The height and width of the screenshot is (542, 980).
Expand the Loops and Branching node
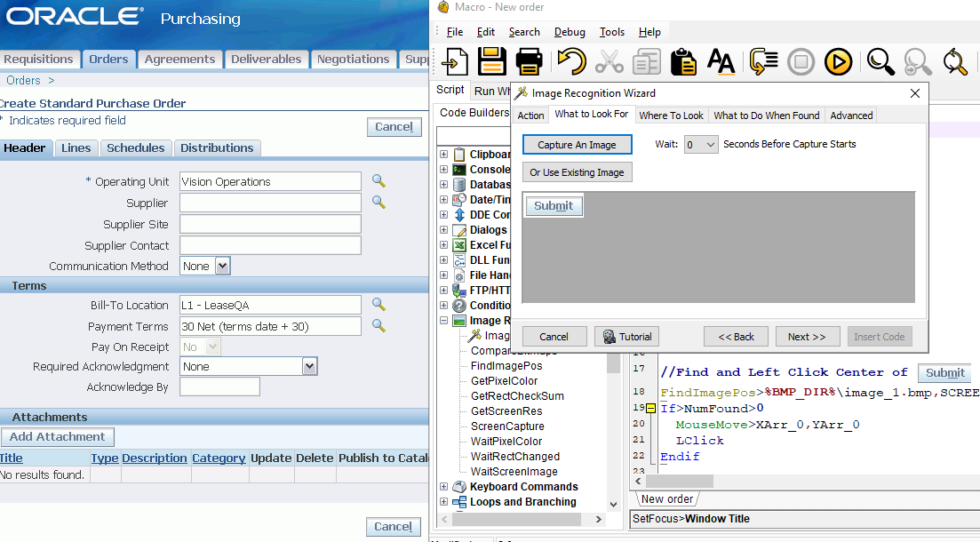(443, 501)
